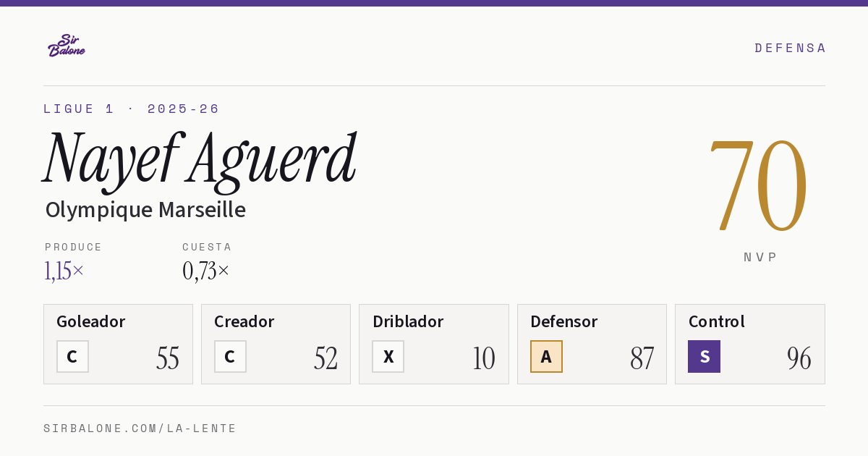Image resolution: width=868 pixels, height=456 pixels.
Task: Select the Defensor stat card
Action: (x=592, y=344)
